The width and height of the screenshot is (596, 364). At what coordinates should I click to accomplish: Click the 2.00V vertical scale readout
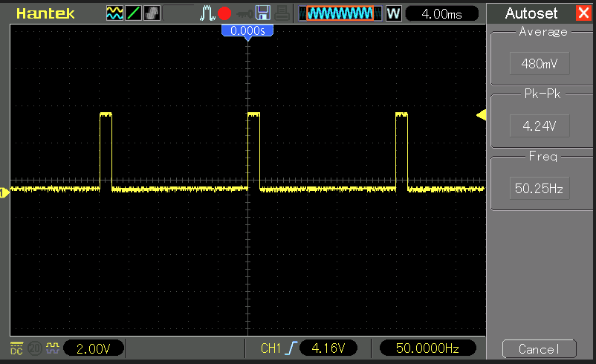tap(94, 348)
